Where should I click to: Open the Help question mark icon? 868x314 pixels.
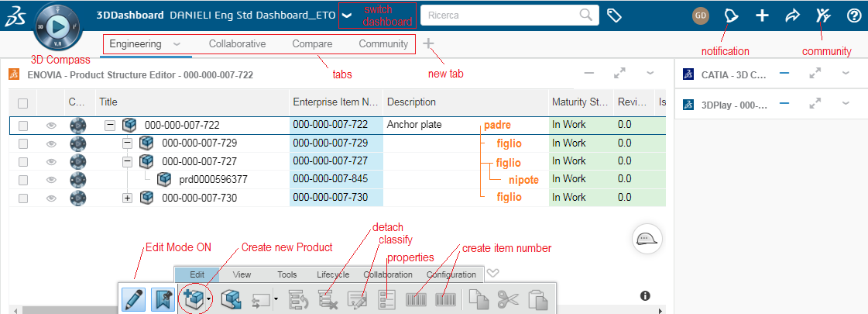(853, 16)
